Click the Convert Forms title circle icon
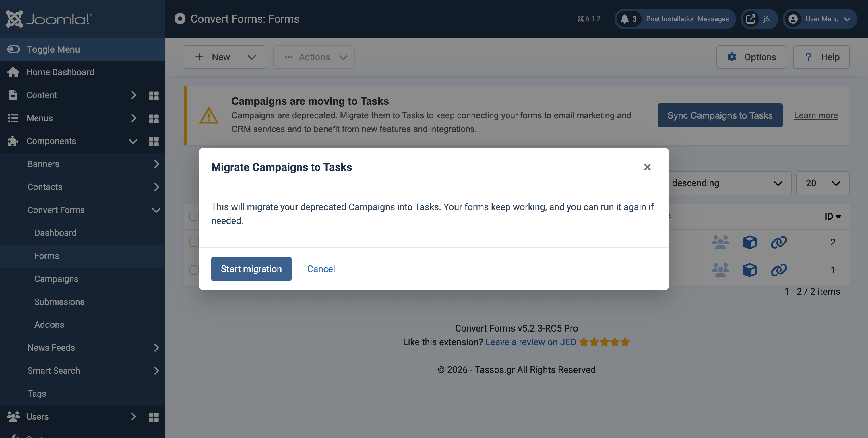The height and width of the screenshot is (438, 868). coord(180,19)
